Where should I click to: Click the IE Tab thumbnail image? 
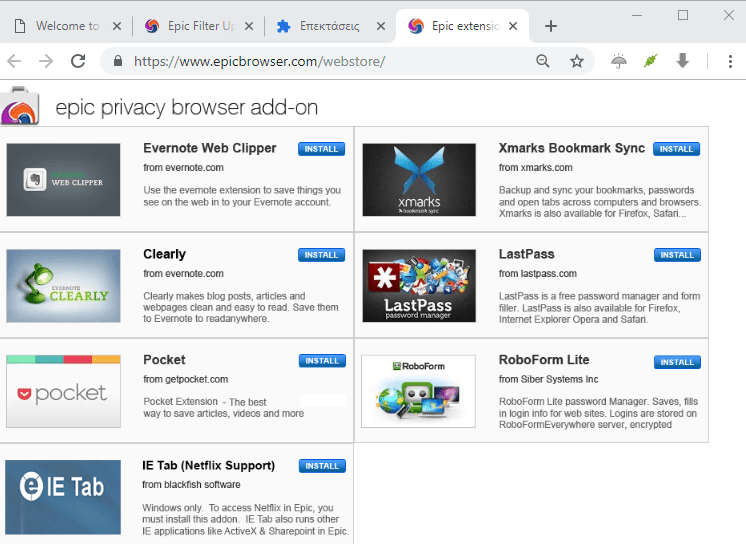click(63, 497)
